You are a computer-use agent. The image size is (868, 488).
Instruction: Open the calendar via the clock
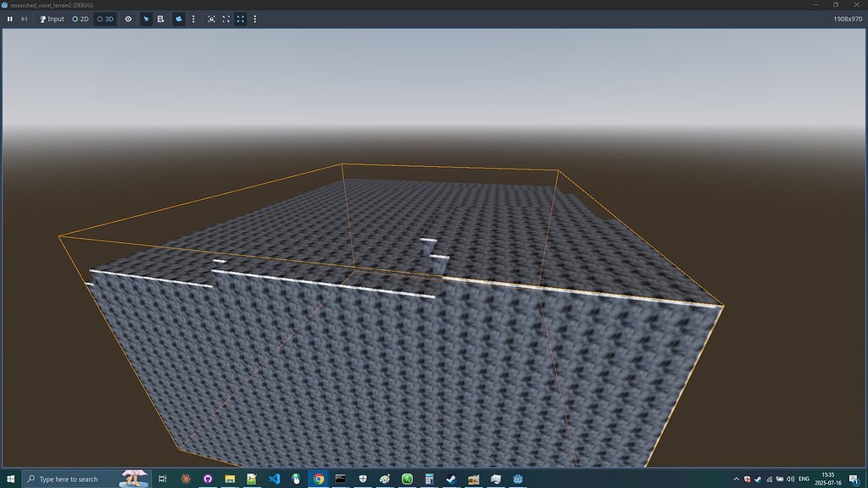[828, 479]
